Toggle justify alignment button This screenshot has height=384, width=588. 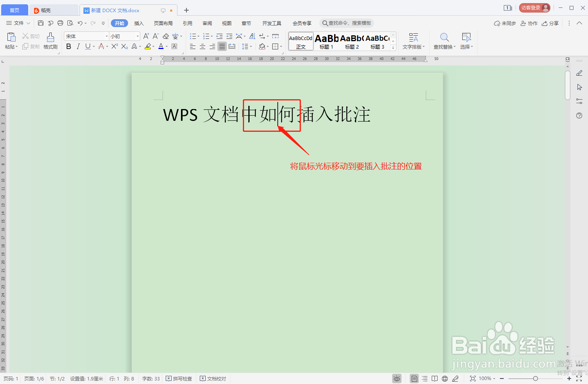[222, 47]
